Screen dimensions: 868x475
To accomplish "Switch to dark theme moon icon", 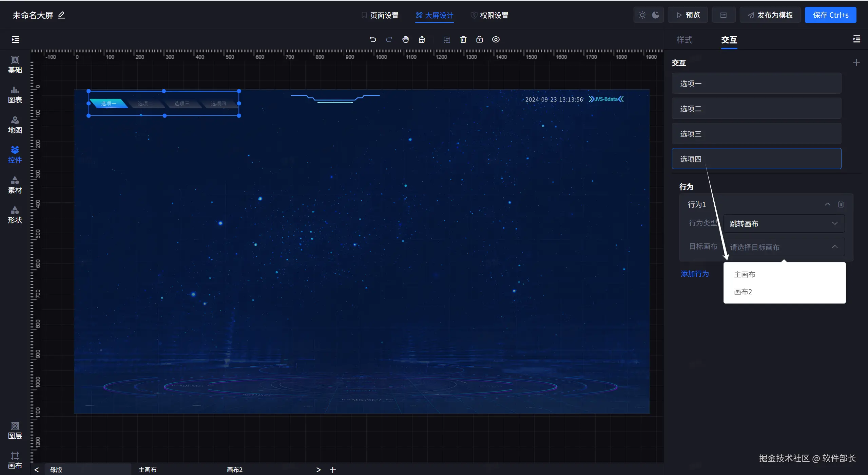I will pyautogui.click(x=656, y=15).
